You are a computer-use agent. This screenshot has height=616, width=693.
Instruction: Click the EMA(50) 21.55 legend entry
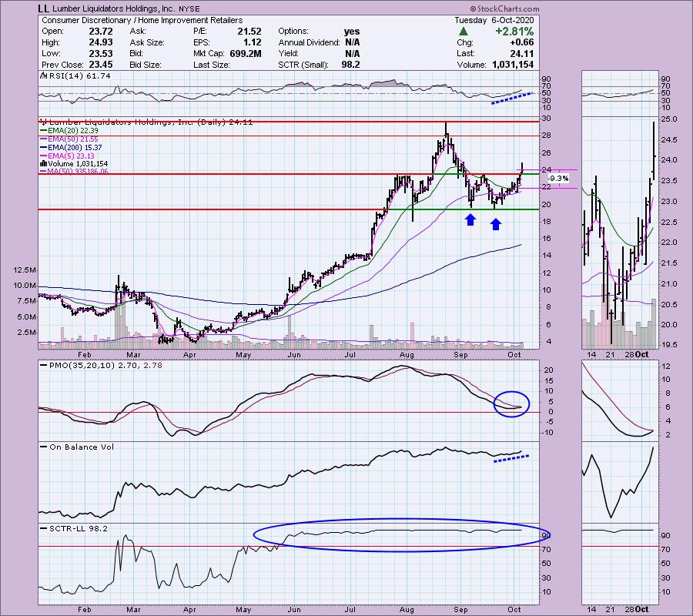[73, 139]
